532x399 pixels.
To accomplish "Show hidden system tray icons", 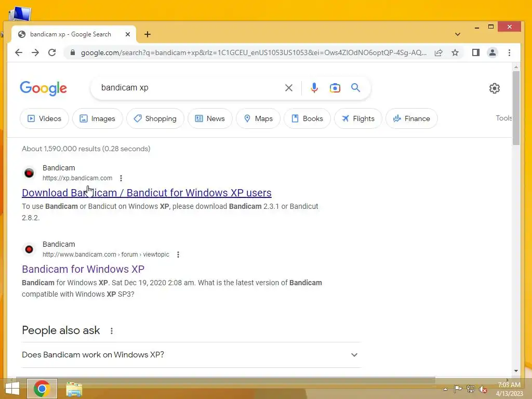I will click(x=445, y=389).
